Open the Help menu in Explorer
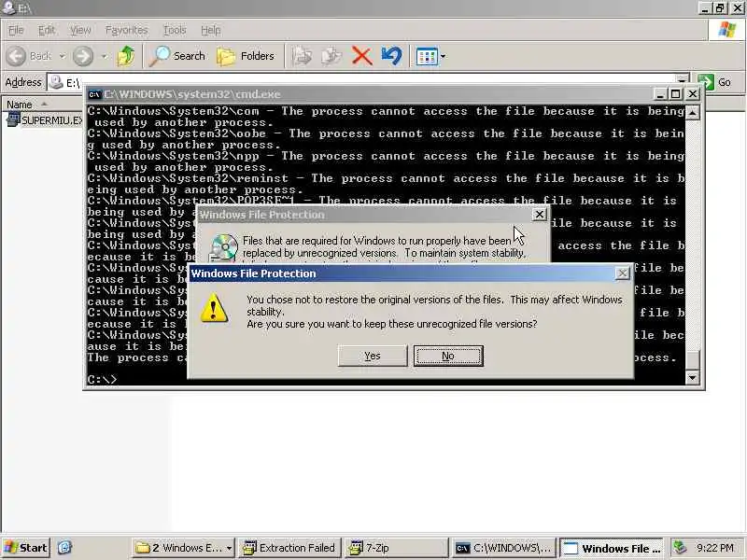The height and width of the screenshot is (560, 747). [x=211, y=30]
